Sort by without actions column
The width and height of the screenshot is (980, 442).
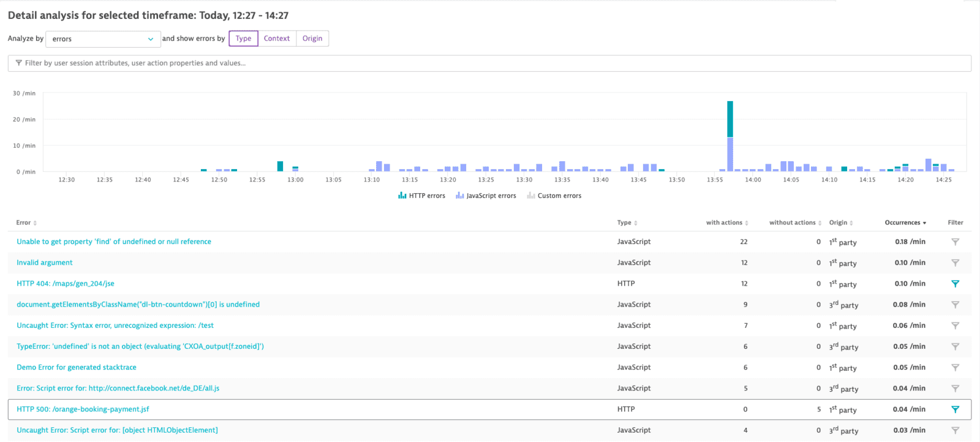795,223
